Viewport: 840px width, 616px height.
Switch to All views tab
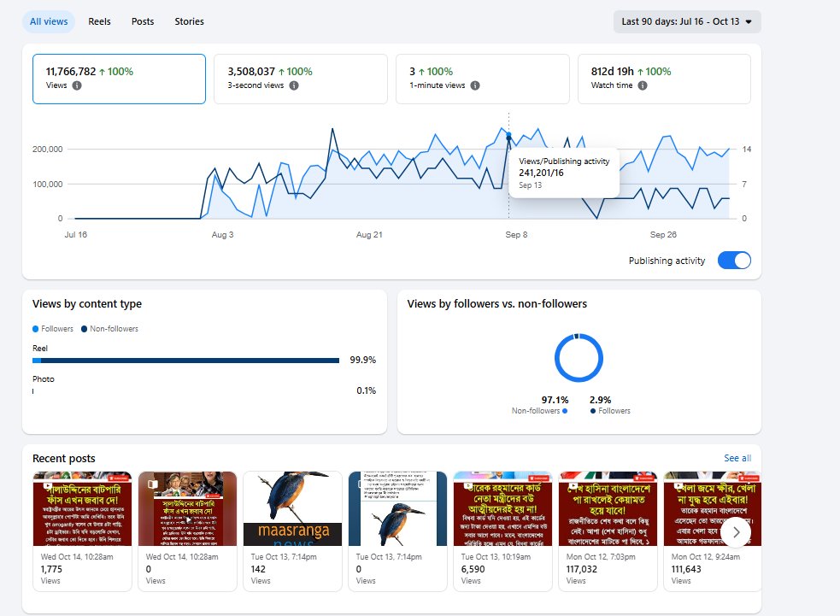(x=49, y=22)
